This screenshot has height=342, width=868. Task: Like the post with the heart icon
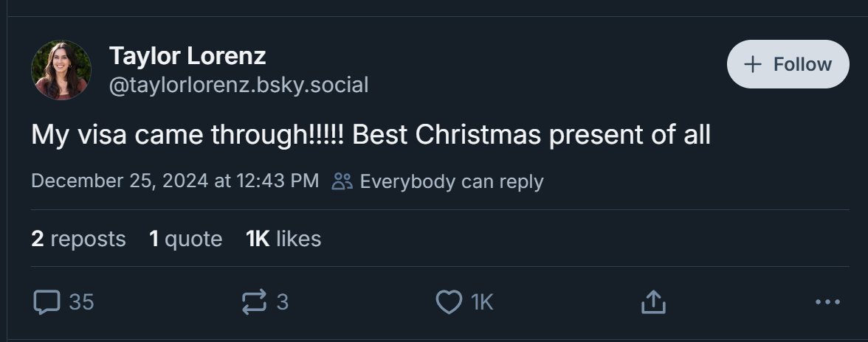pyautogui.click(x=449, y=302)
